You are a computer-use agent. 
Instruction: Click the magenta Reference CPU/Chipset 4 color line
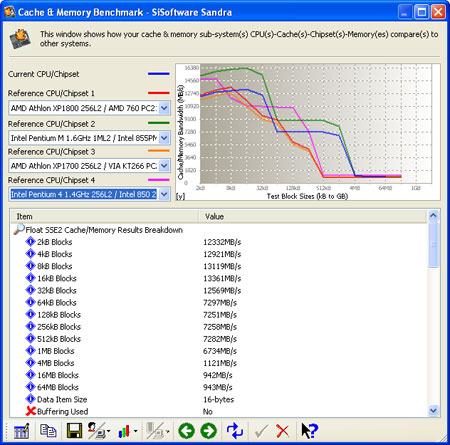point(159,180)
